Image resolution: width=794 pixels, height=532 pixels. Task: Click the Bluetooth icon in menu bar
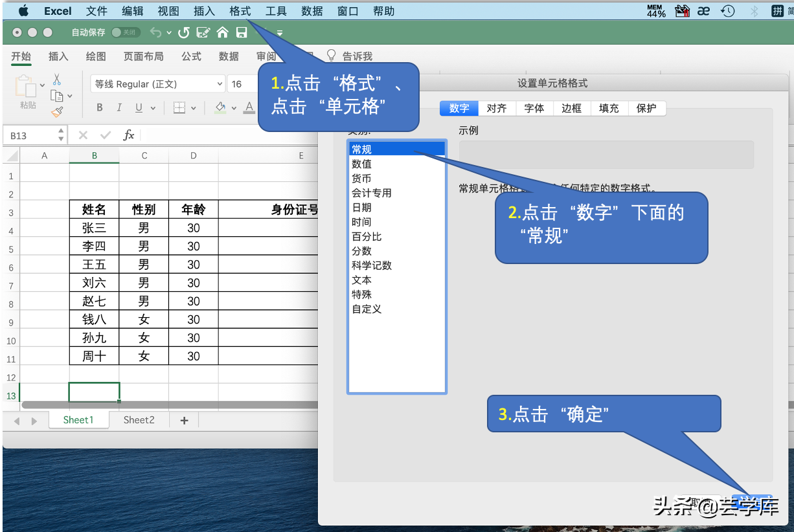coord(754,10)
